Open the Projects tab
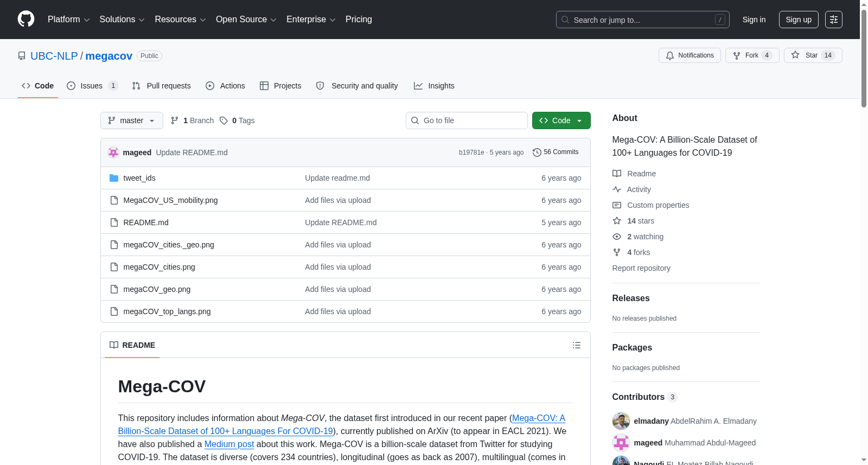 pos(280,86)
